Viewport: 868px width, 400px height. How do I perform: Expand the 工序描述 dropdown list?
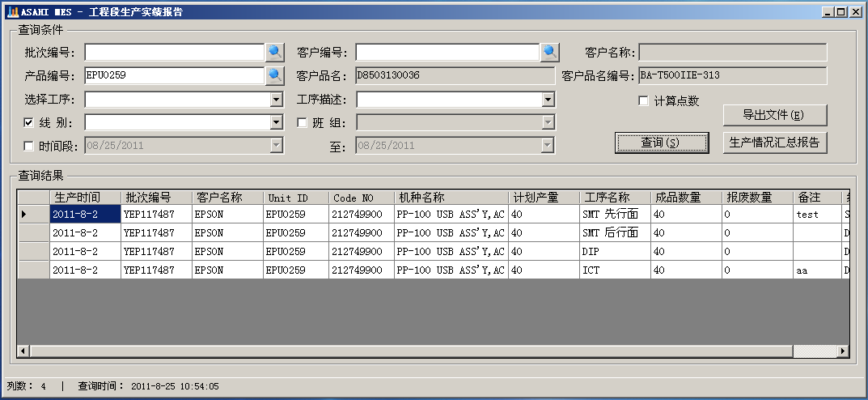(x=548, y=100)
